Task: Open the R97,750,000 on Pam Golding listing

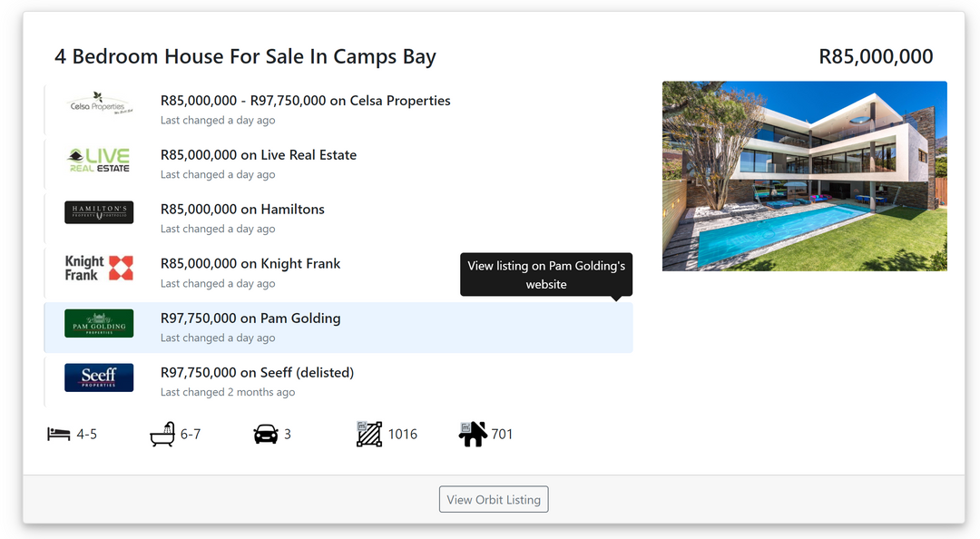Action: pos(250,318)
